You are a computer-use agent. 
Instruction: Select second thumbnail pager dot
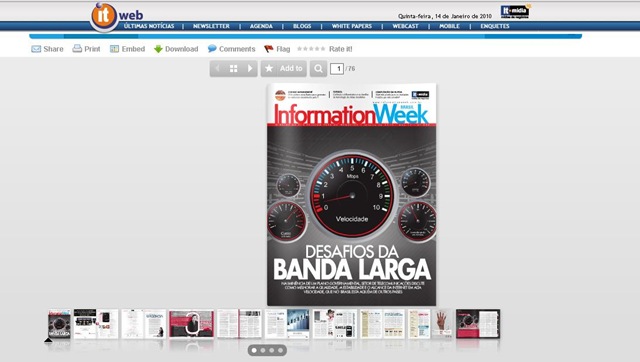point(263,350)
